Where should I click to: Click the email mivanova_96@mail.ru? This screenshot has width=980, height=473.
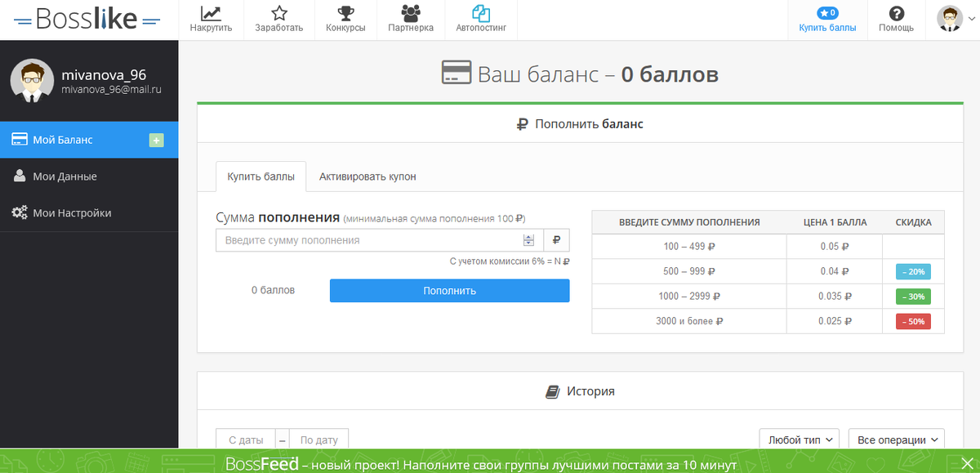(111, 89)
